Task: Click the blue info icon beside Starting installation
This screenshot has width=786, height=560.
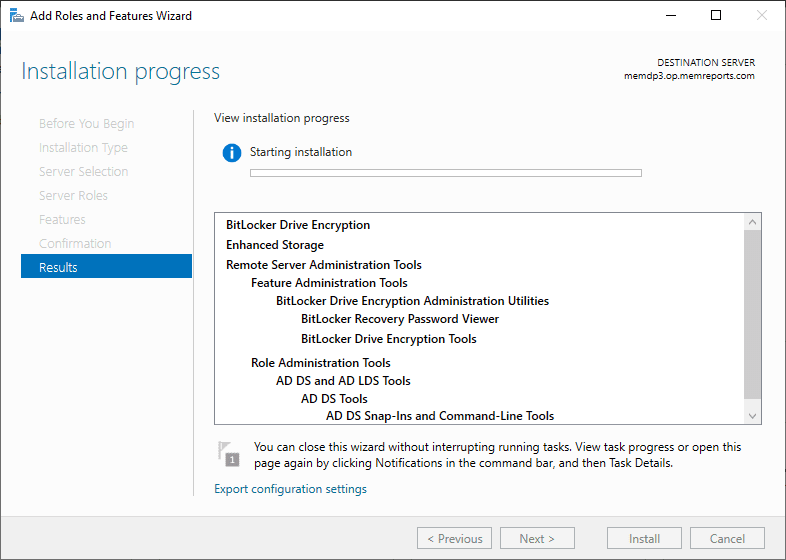Action: 232,152
